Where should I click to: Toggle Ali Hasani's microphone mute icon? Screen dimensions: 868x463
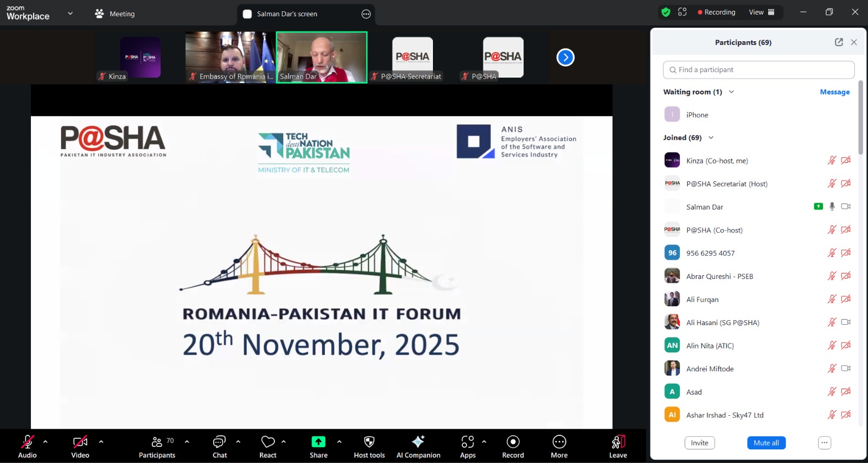pyautogui.click(x=832, y=322)
